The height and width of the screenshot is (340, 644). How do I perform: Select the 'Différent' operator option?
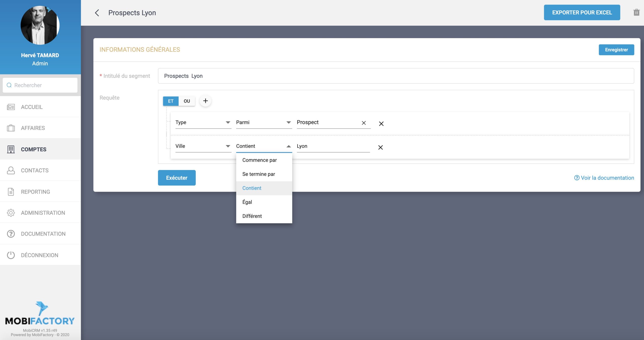coord(252,216)
